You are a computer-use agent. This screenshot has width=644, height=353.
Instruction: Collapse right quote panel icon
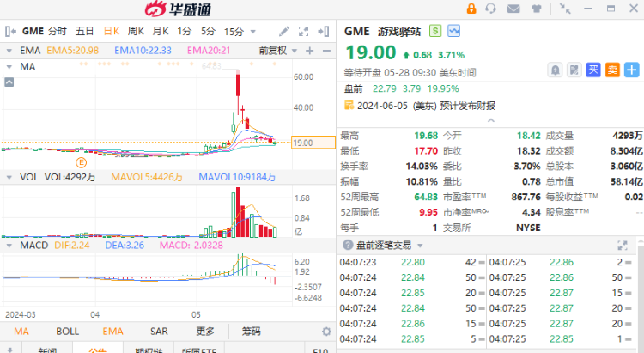(324, 31)
